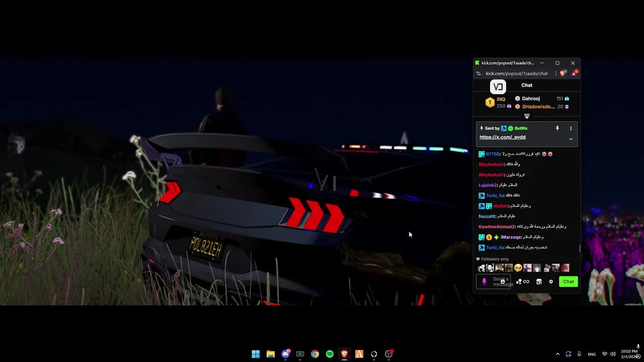Click username fouzaltt in chat
This screenshot has width=644, height=362.
(x=487, y=216)
